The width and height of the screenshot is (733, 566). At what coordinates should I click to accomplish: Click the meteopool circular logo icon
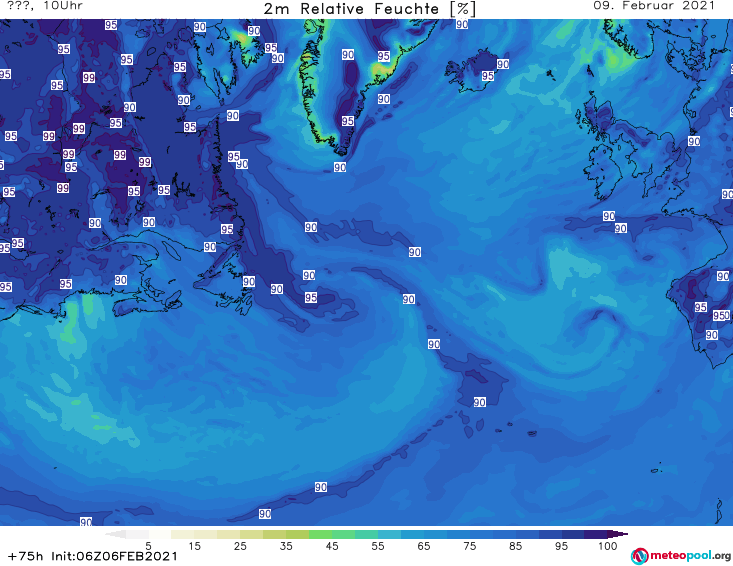pos(639,556)
